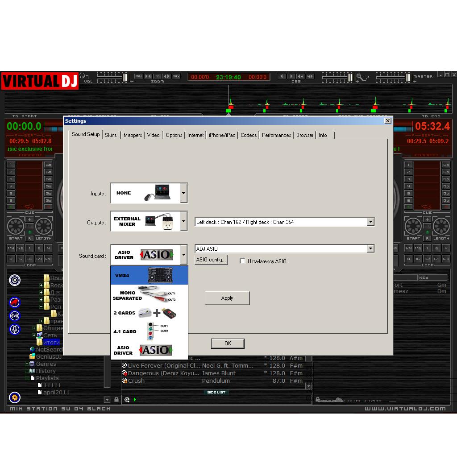The width and height of the screenshot is (457, 476).
Task: Open the broadcast icon in left sidebar
Action: click(x=15, y=316)
